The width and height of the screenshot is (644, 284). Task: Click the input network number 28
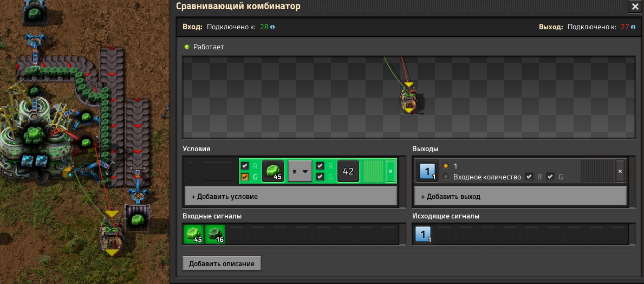(264, 27)
